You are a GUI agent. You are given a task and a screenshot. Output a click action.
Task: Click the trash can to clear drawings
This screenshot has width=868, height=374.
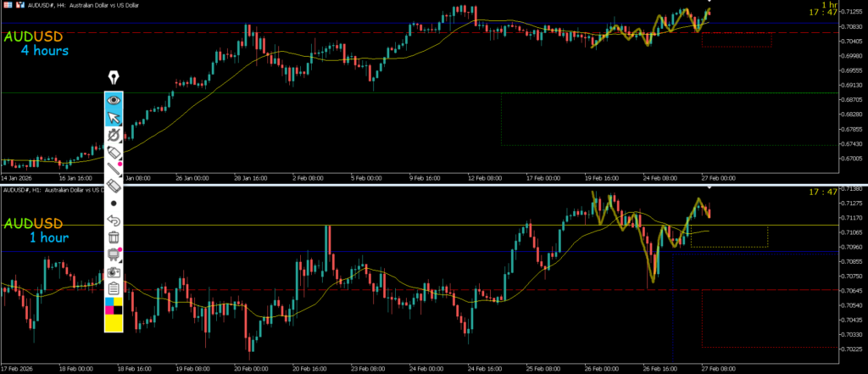[x=114, y=237]
